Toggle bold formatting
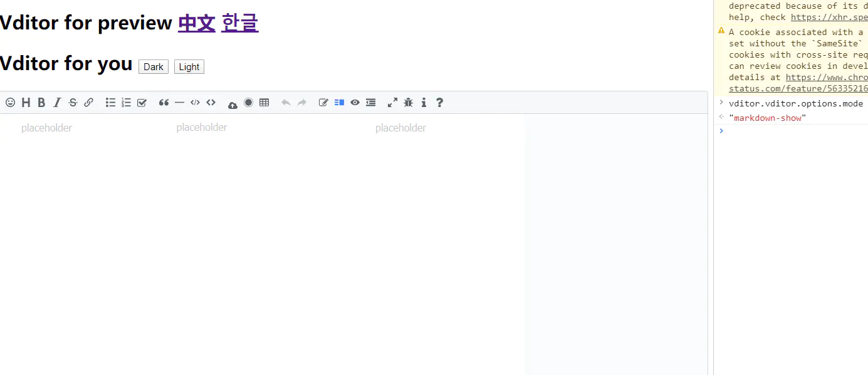This screenshot has height=375, width=868. point(41,103)
